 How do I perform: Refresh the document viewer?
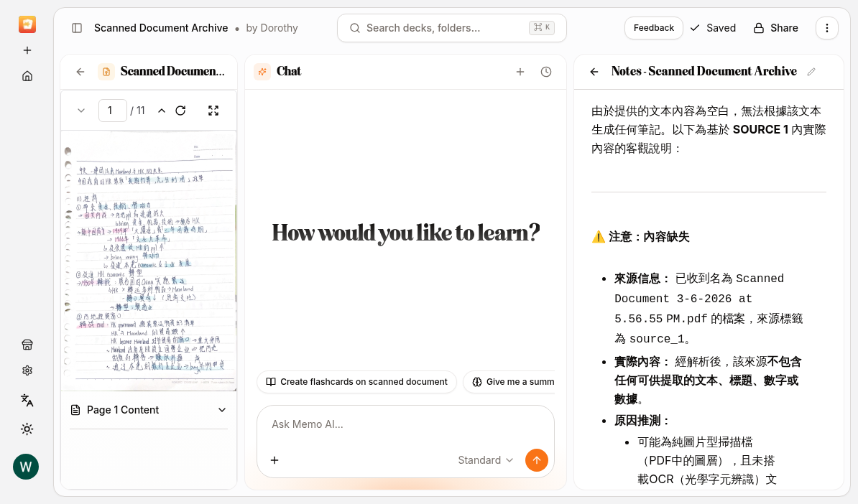[x=180, y=111]
